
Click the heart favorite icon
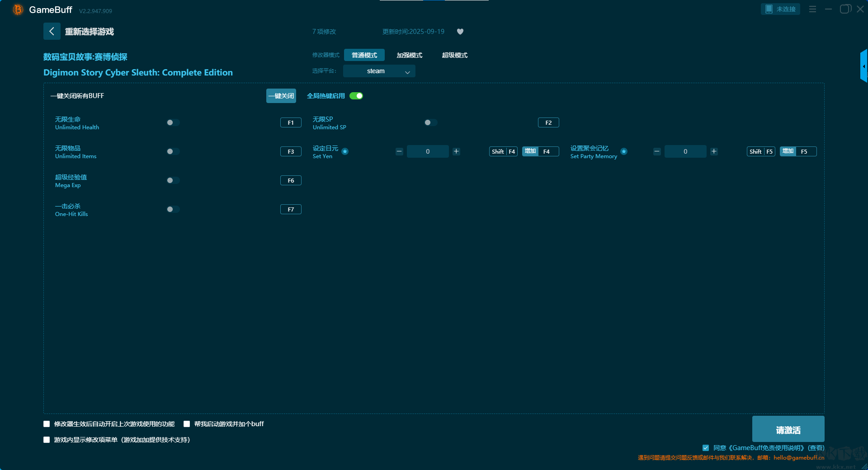[x=460, y=32]
